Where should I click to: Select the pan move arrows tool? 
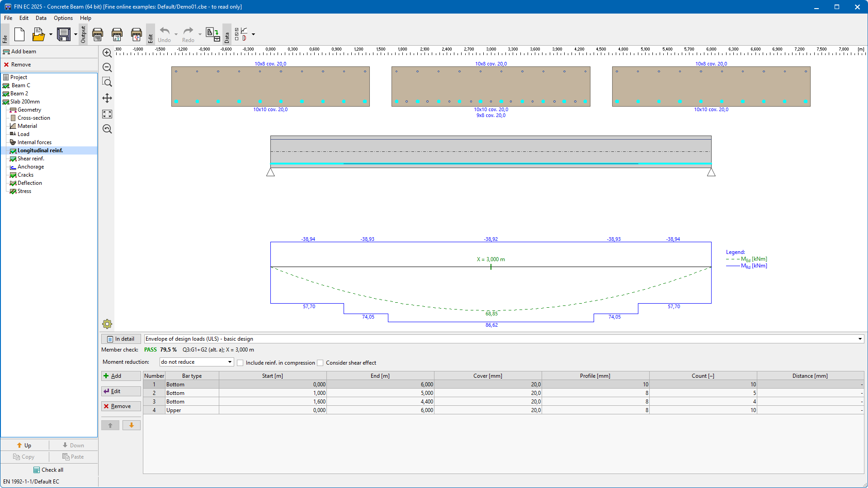tap(107, 98)
